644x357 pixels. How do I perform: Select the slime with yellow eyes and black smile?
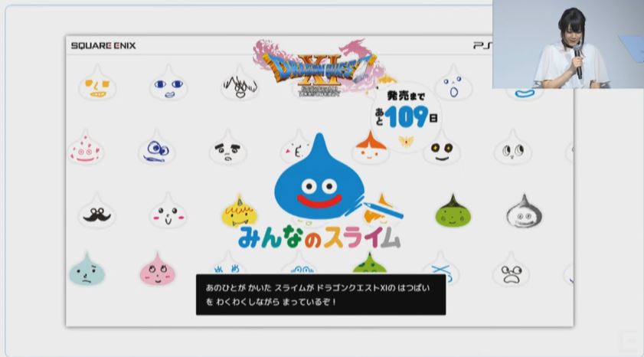pyautogui.click(x=442, y=149)
